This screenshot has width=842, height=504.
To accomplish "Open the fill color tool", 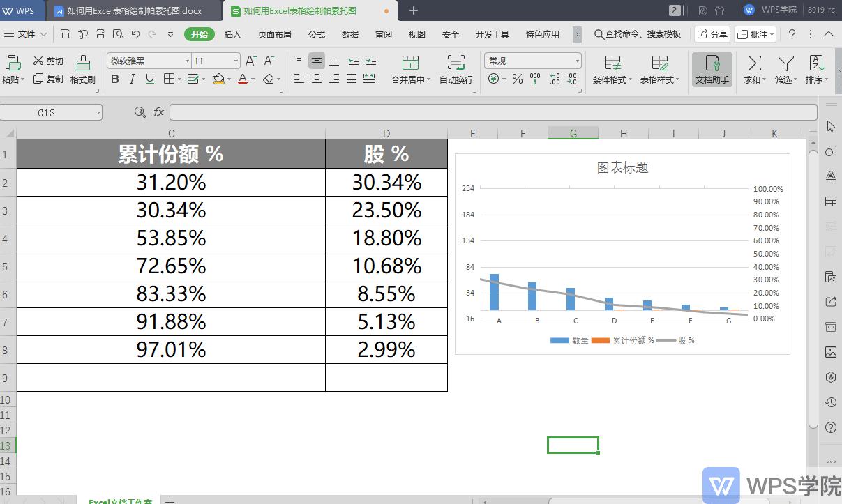I will [x=218, y=79].
